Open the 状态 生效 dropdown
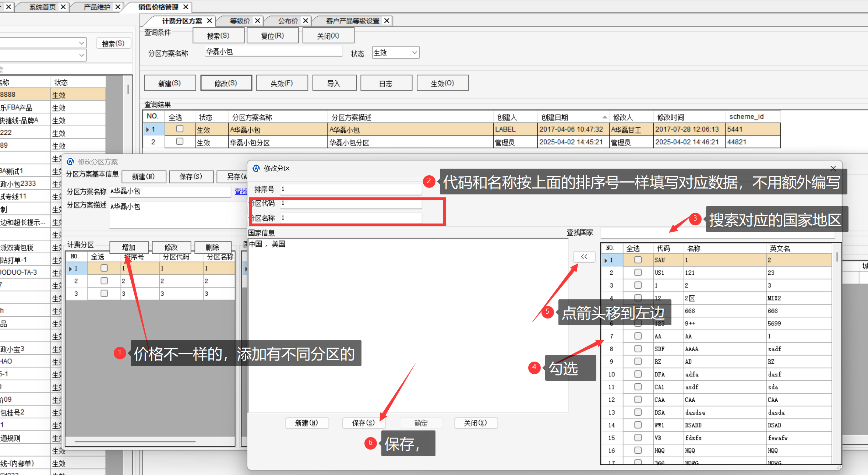 pyautogui.click(x=414, y=53)
